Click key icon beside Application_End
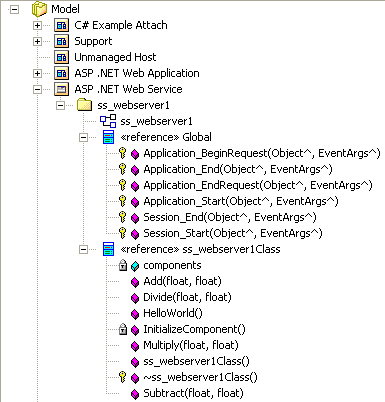Screen dimensions: 385x402 (x=123, y=169)
